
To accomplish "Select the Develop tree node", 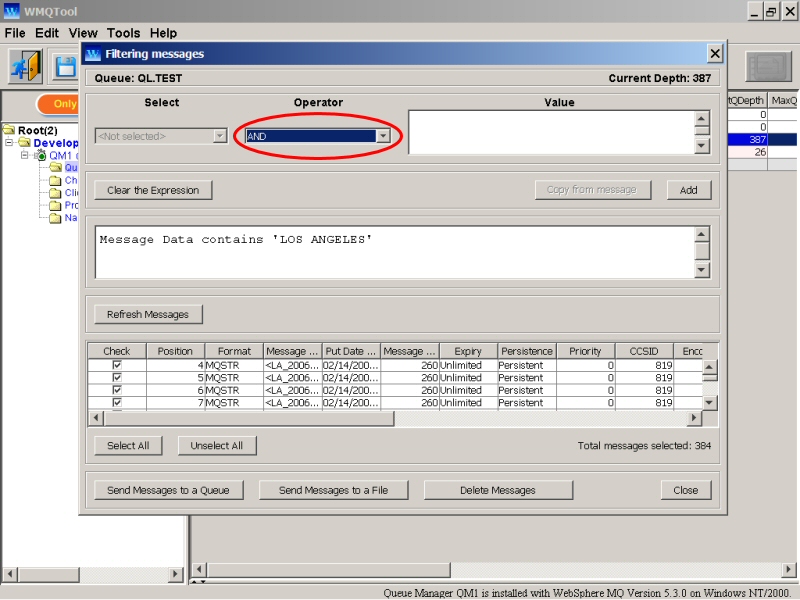I will point(56,143).
